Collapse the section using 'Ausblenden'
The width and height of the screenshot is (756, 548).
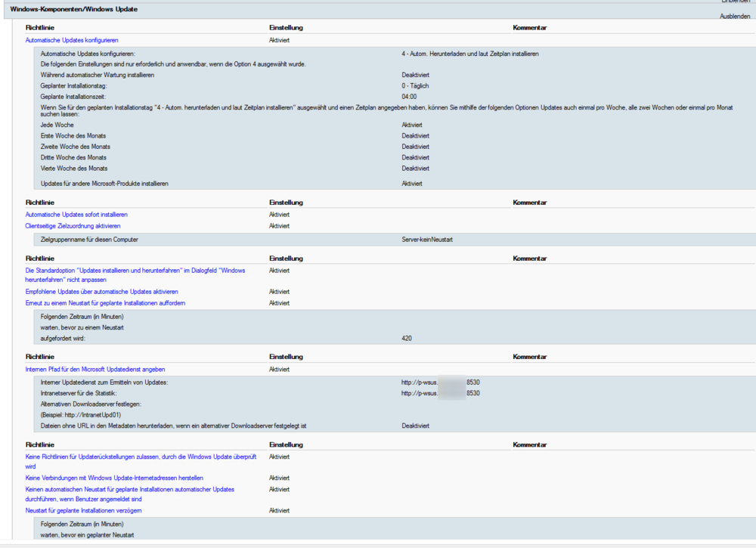734,16
